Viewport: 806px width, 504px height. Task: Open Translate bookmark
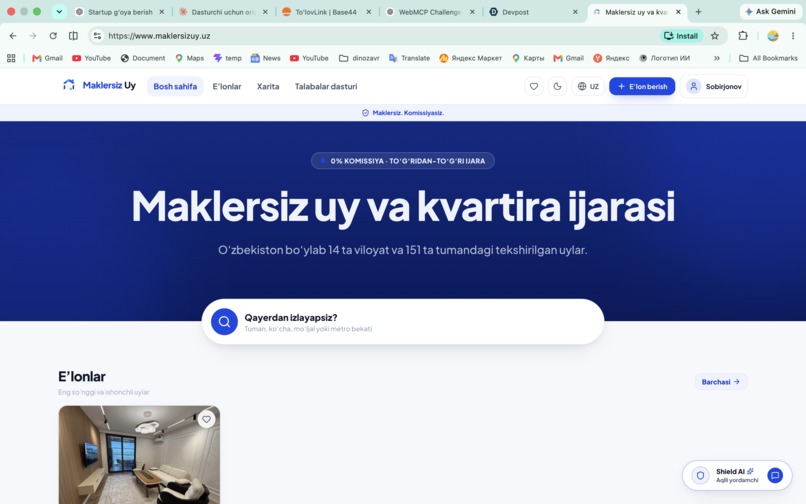coord(410,58)
